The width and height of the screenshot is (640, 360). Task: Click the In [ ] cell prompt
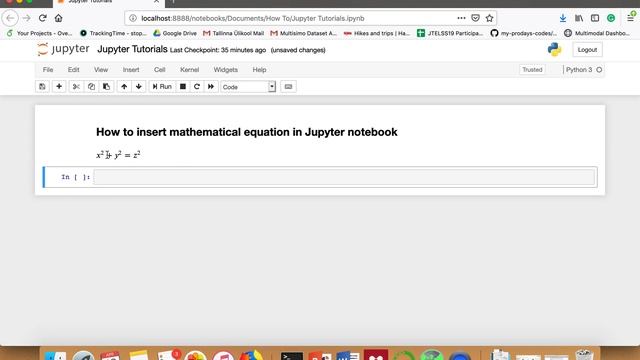(x=76, y=177)
